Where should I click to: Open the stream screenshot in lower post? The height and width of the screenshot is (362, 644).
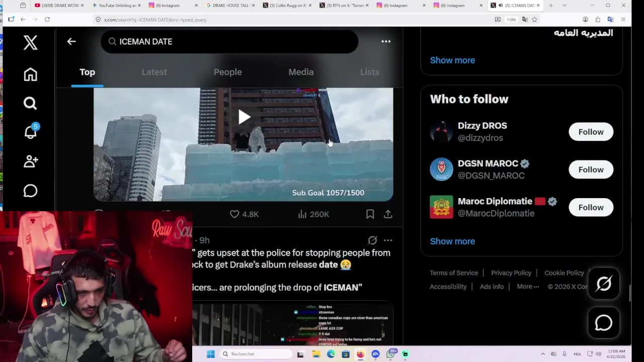click(x=292, y=323)
